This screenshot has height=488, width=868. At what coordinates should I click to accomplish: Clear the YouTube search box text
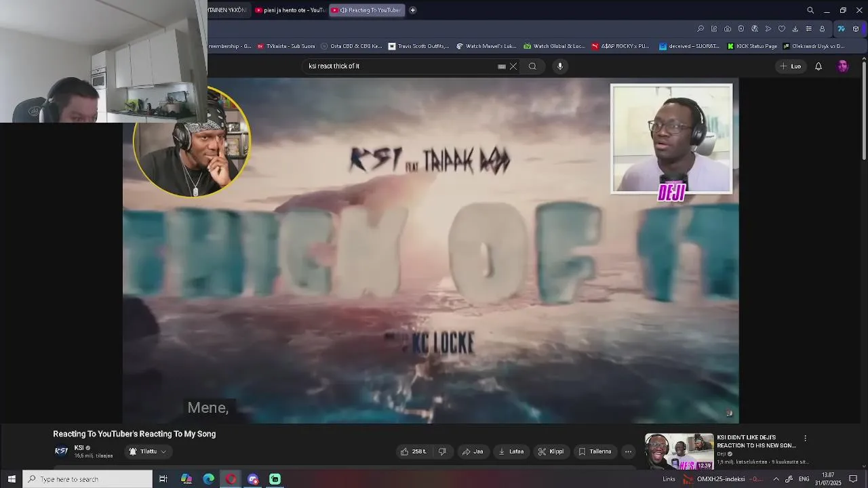[513, 66]
